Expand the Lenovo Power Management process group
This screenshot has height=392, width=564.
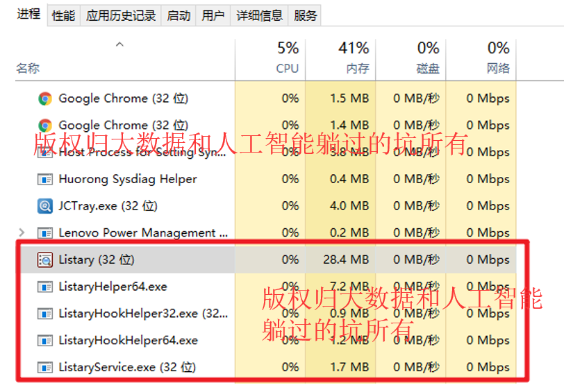pyautogui.click(x=22, y=232)
